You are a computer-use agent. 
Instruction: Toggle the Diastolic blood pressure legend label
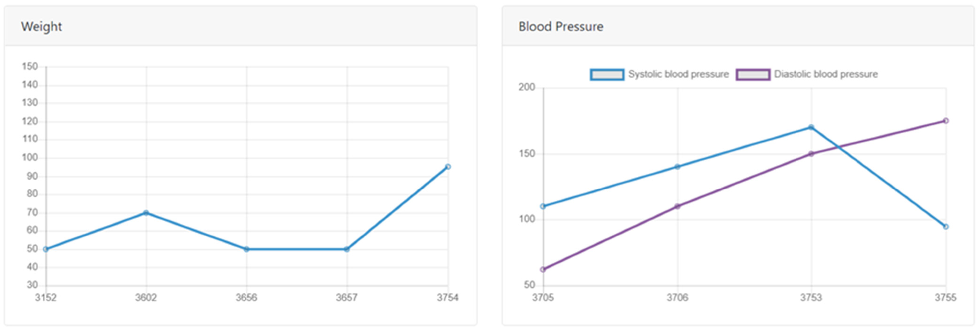(x=826, y=74)
